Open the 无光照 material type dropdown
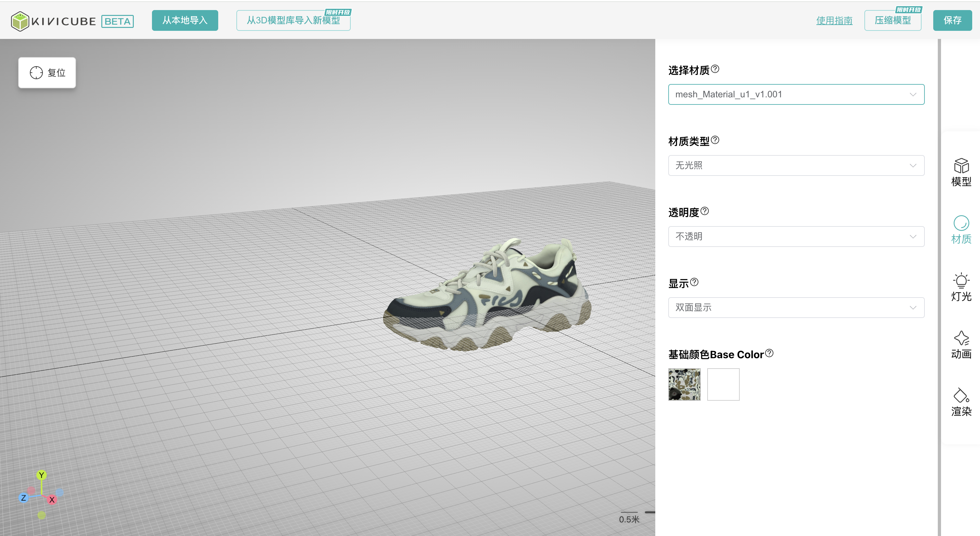Viewport: 980px width, 536px height. point(796,165)
